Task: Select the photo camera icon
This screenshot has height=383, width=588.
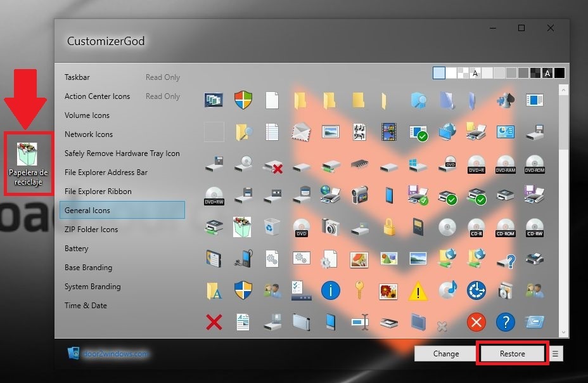Action: (x=330, y=227)
